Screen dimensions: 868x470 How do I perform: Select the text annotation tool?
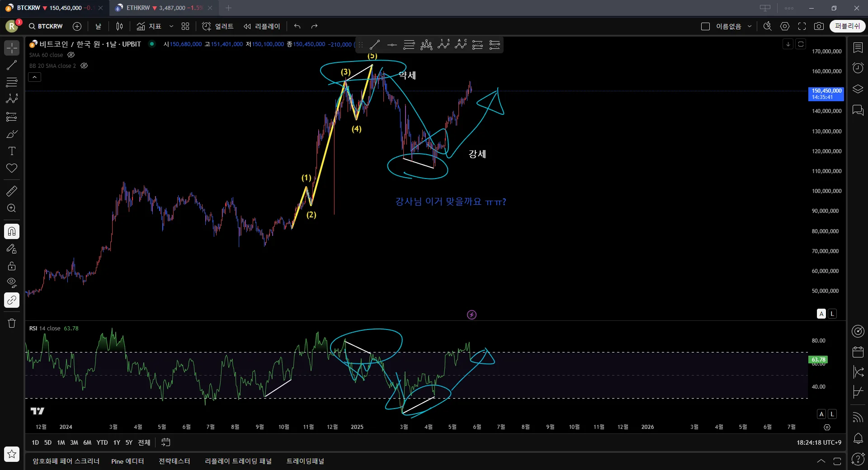pyautogui.click(x=12, y=151)
